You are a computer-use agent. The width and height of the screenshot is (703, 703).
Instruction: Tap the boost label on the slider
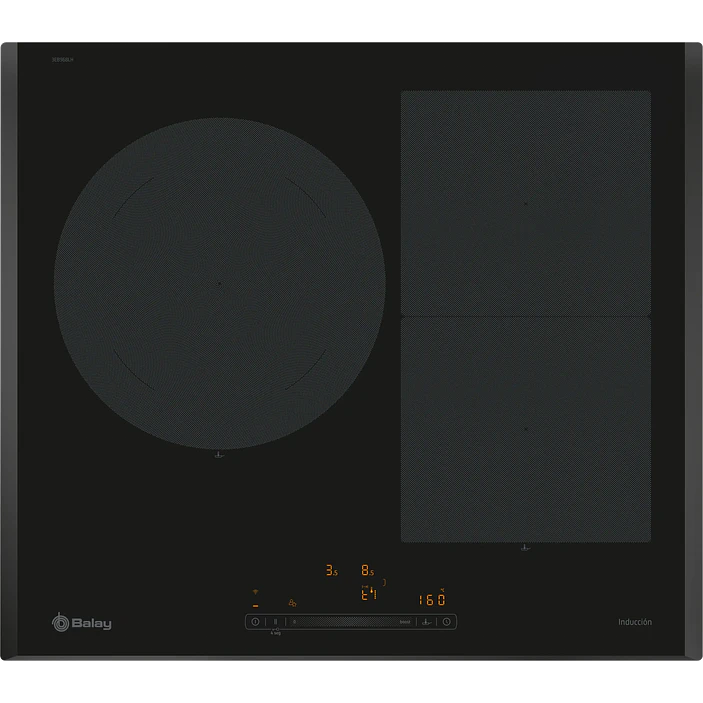pyautogui.click(x=404, y=622)
